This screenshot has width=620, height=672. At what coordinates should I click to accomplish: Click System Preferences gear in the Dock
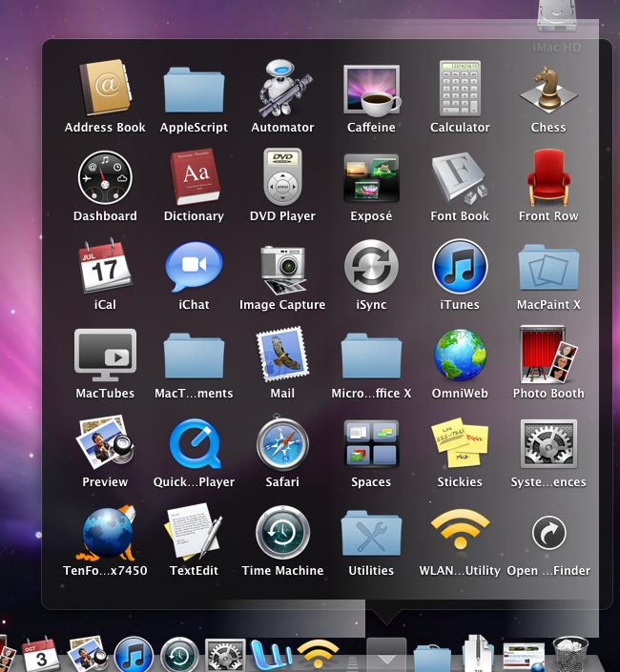click(225, 656)
